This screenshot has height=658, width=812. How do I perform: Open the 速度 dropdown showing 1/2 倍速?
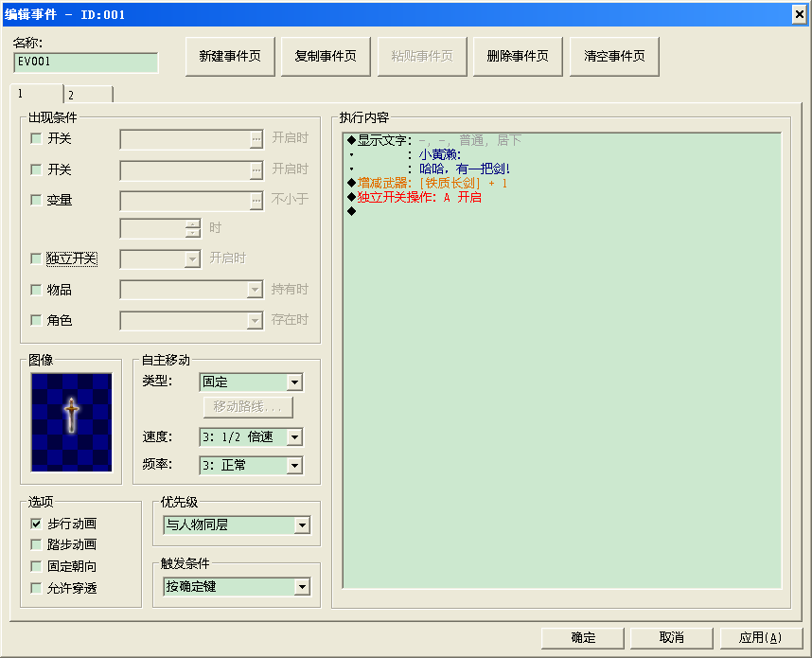point(251,436)
